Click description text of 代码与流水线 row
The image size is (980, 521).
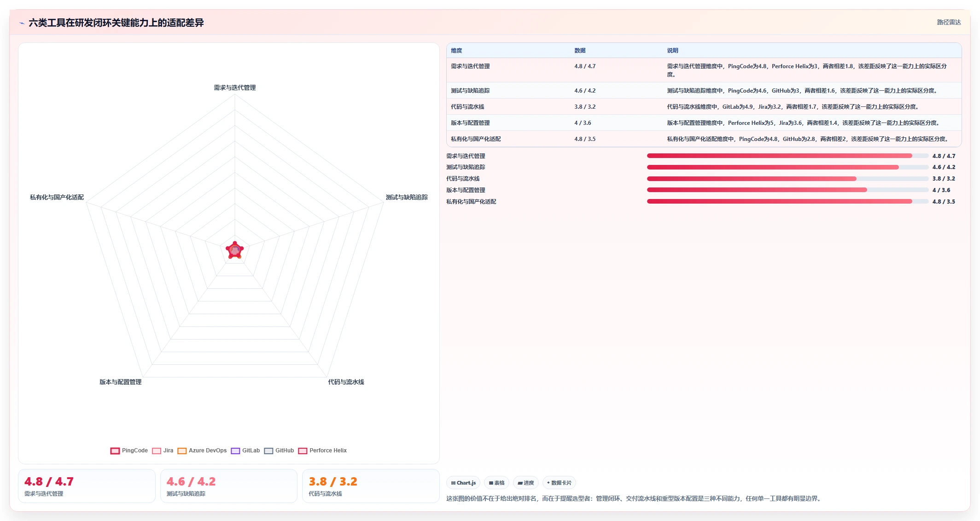pos(793,107)
